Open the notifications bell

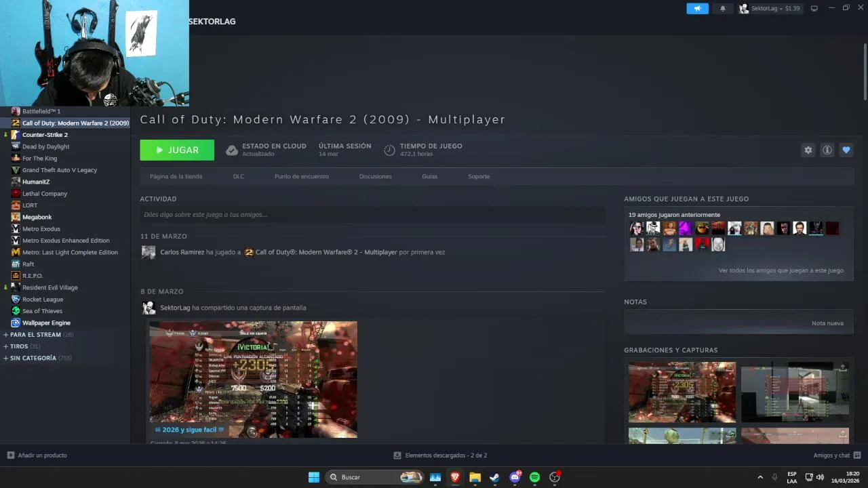(x=722, y=8)
